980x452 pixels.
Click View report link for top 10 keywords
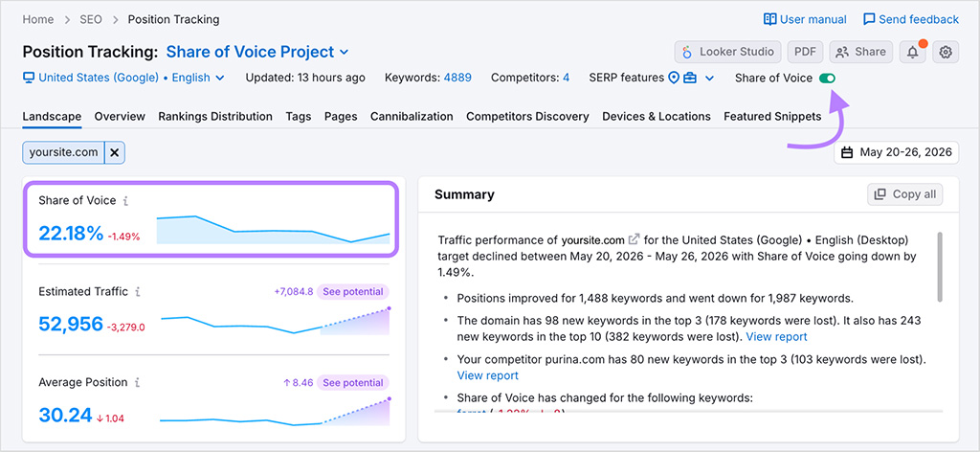pos(776,336)
